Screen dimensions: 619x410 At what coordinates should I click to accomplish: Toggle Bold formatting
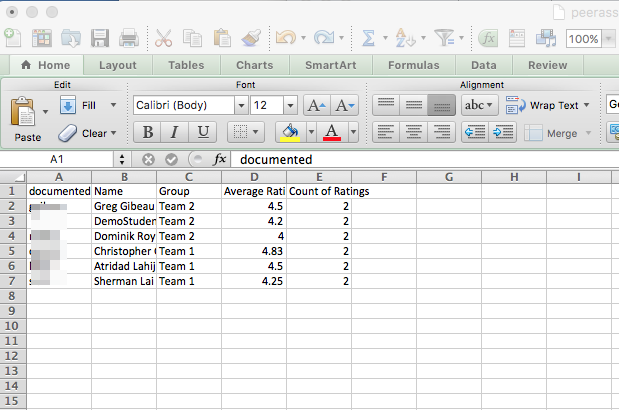tap(148, 132)
